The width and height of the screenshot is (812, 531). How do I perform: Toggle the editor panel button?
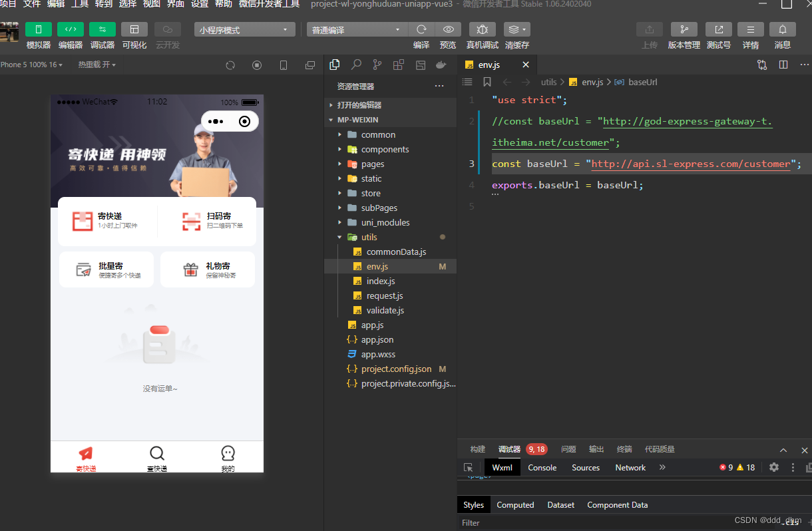click(x=71, y=29)
